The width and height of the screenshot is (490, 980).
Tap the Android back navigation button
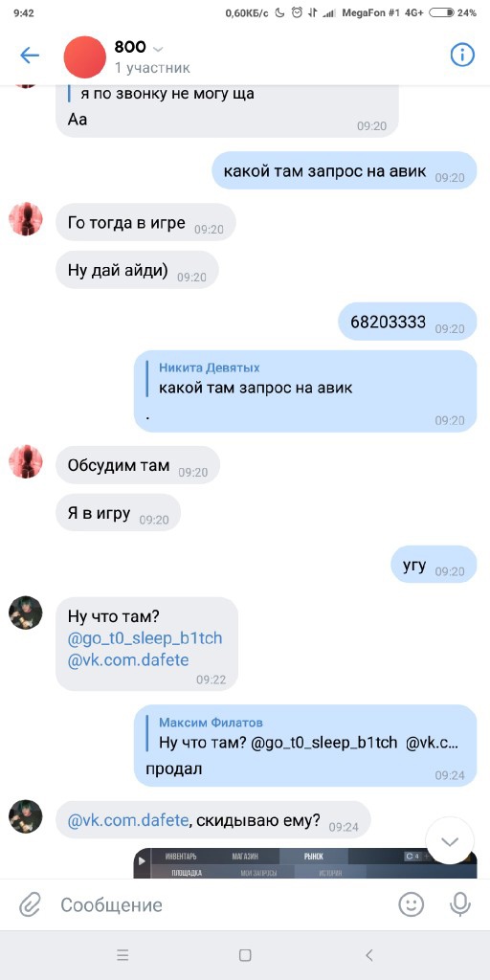click(368, 955)
